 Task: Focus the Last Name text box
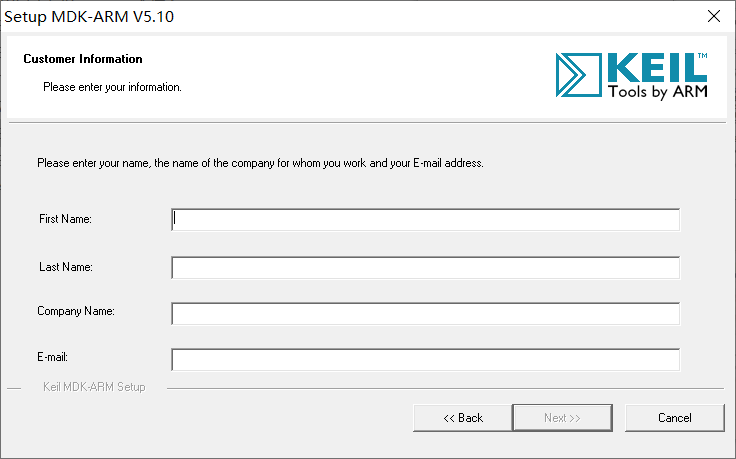(x=425, y=268)
